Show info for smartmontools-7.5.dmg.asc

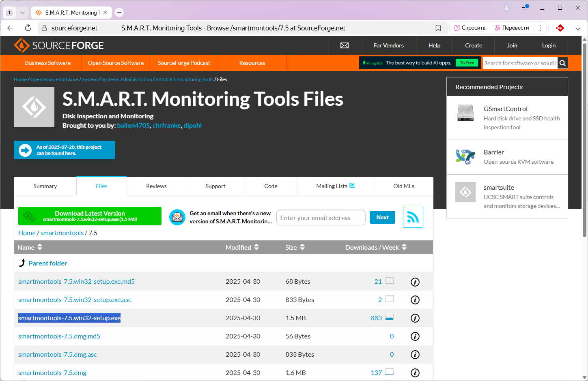pos(415,355)
